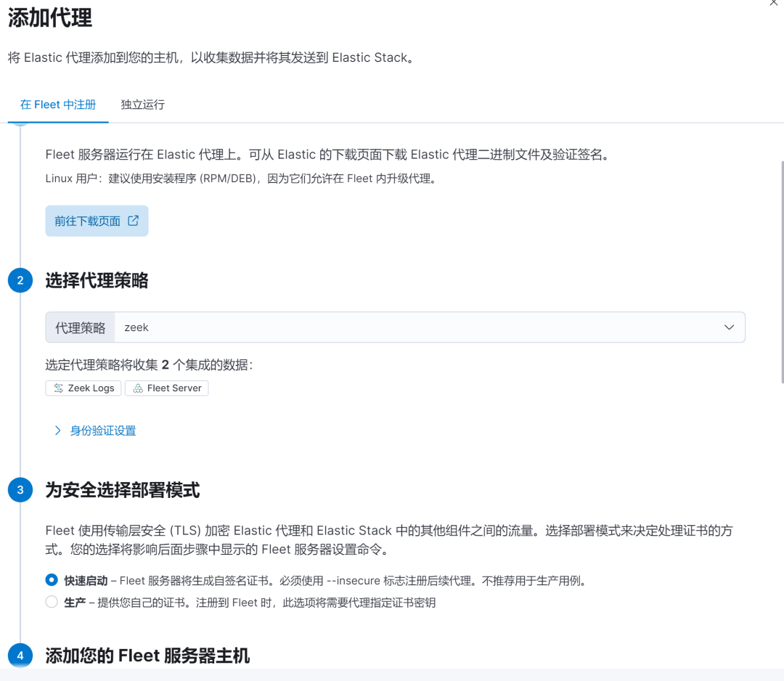Click the 选择代理策略 heading
The image size is (784, 681).
(x=97, y=280)
